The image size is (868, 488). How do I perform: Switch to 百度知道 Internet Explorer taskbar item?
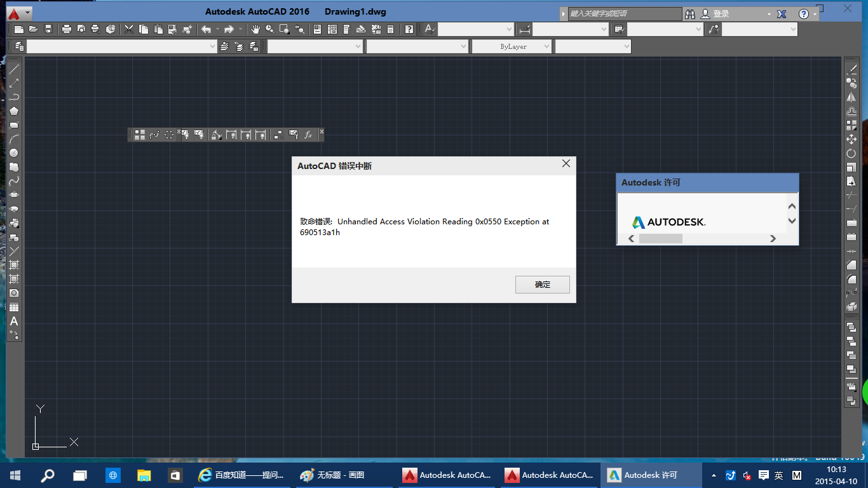pos(241,475)
